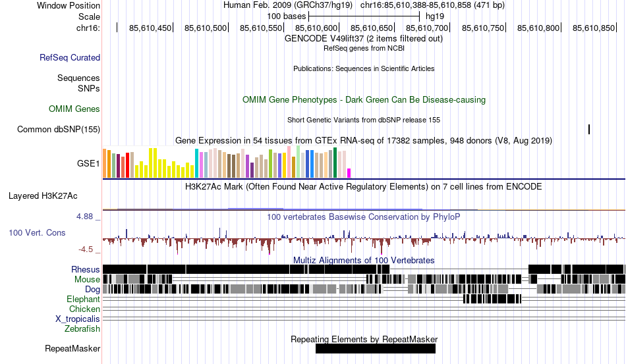Viewport: 626px width, 364px height.
Task: Click the H3K27Ac Mark ENCODE track title
Action: (364, 186)
